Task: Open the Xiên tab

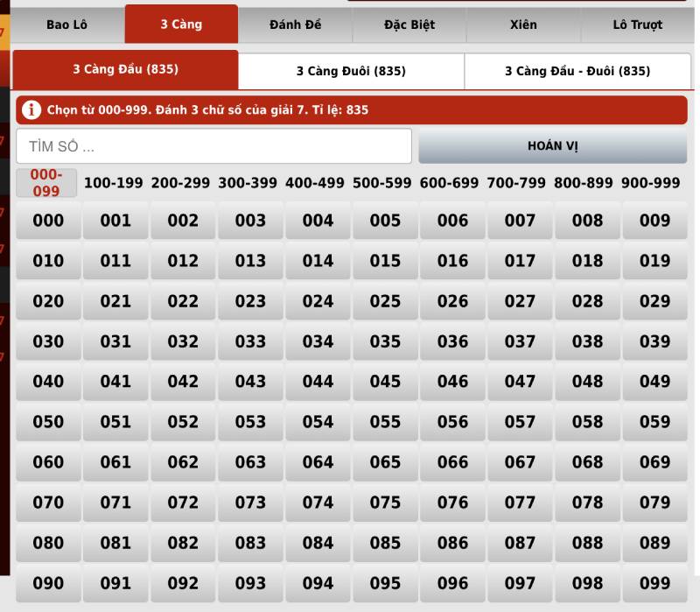Action: click(523, 25)
